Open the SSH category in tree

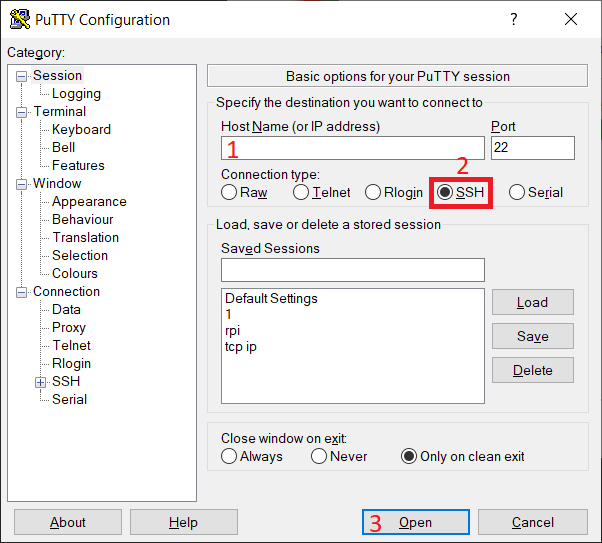(66, 381)
